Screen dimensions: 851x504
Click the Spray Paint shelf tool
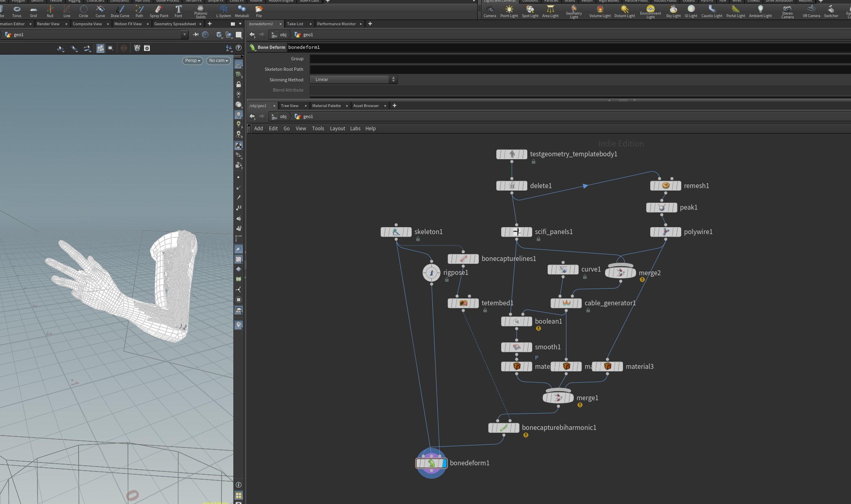coord(159,11)
